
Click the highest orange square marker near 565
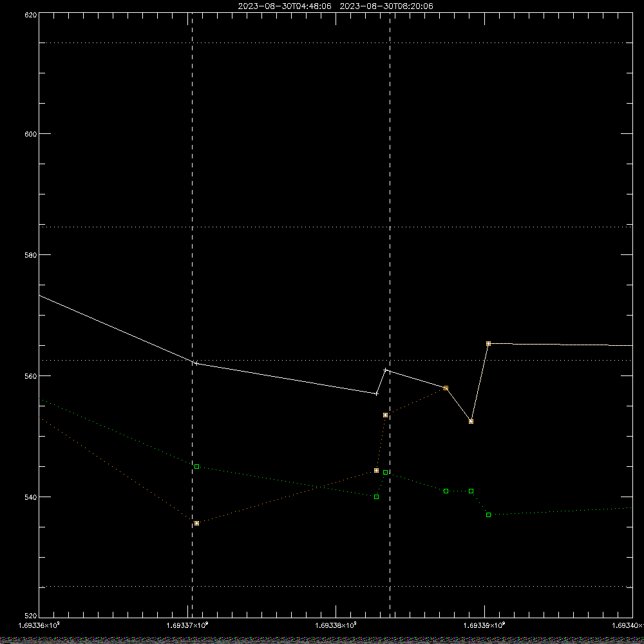click(x=488, y=344)
